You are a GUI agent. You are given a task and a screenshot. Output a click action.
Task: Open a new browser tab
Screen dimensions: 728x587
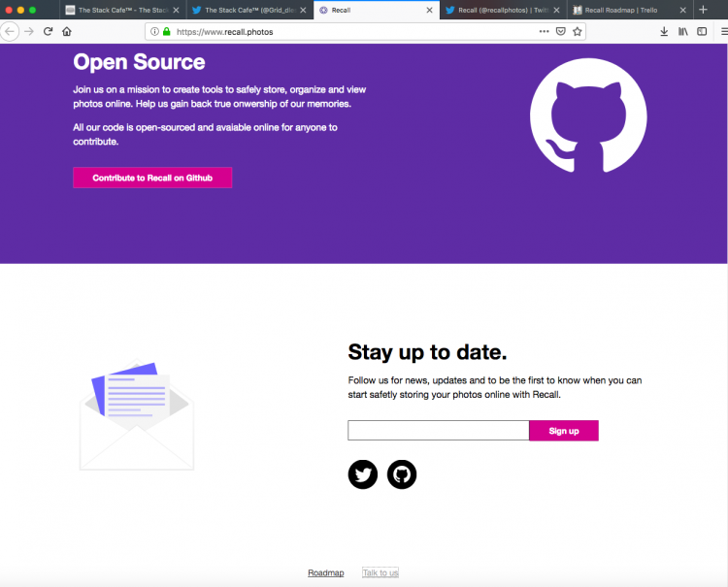coord(703,10)
